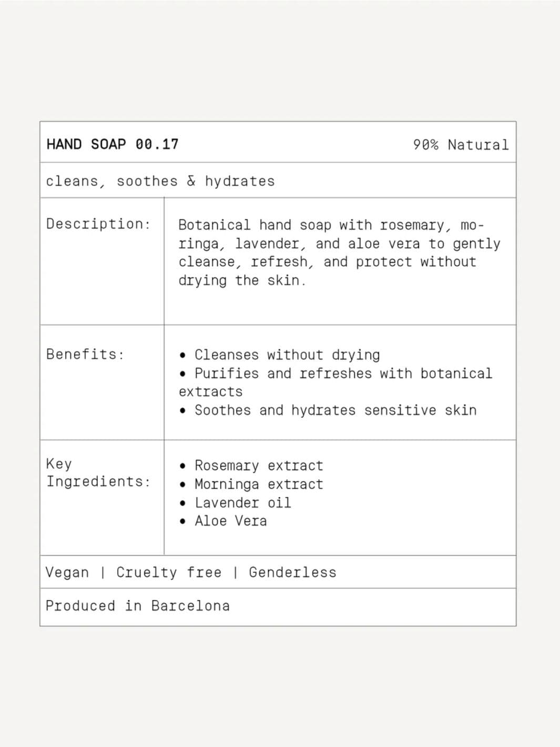This screenshot has height=747, width=560.
Task: Click the tagline cleans, soothes & hydrates
Action: (x=160, y=181)
